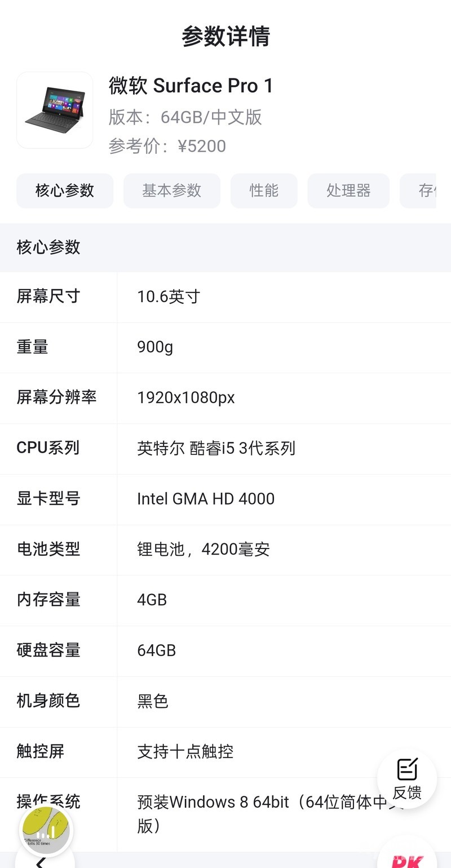Viewport: 451px width, 868px height.
Task: Tap the 微软 Surface Pro 1 title
Action: pos(191,86)
